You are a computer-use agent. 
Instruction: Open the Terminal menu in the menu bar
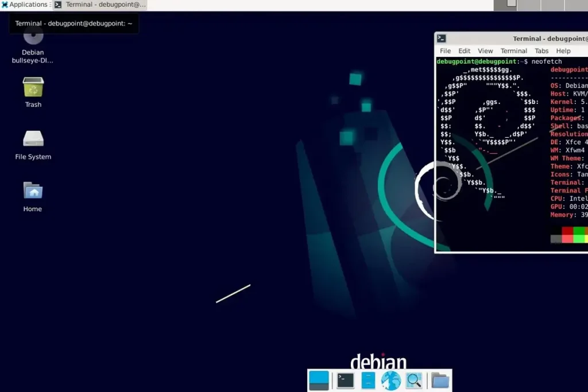pos(513,51)
